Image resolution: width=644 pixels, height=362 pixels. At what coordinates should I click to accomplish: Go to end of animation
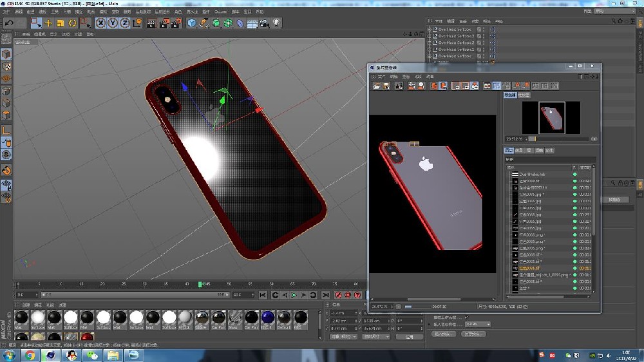tap(326, 295)
